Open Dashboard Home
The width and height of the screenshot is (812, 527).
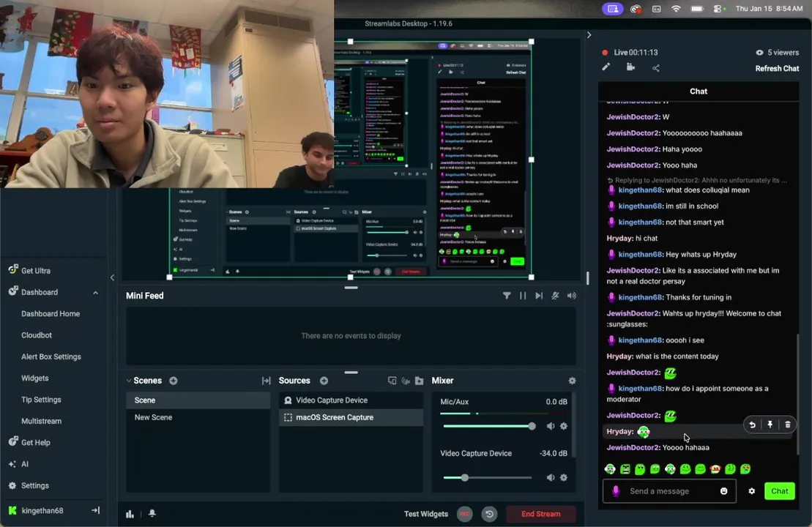51,314
